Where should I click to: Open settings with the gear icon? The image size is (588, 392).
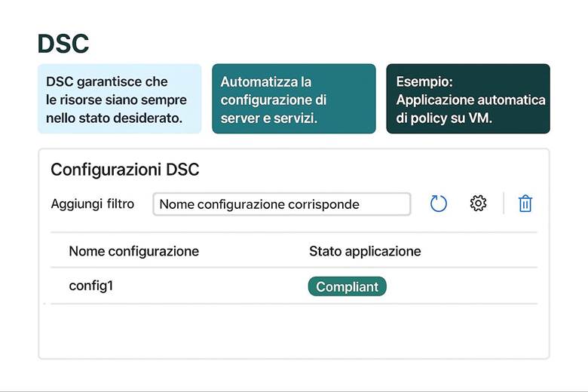pos(478,204)
